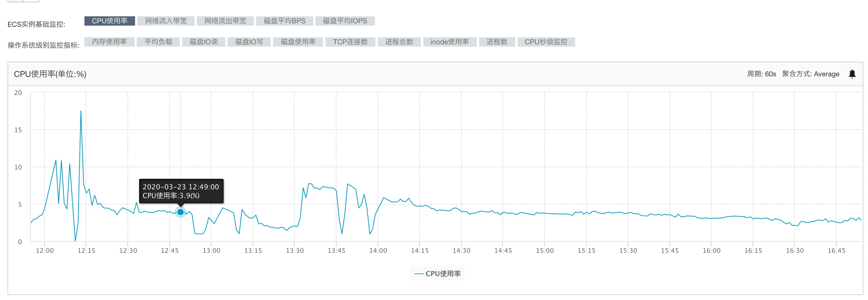868x300 pixels.
Task: Open the alarm bell icon for CPU chart
Action: pyautogui.click(x=852, y=74)
